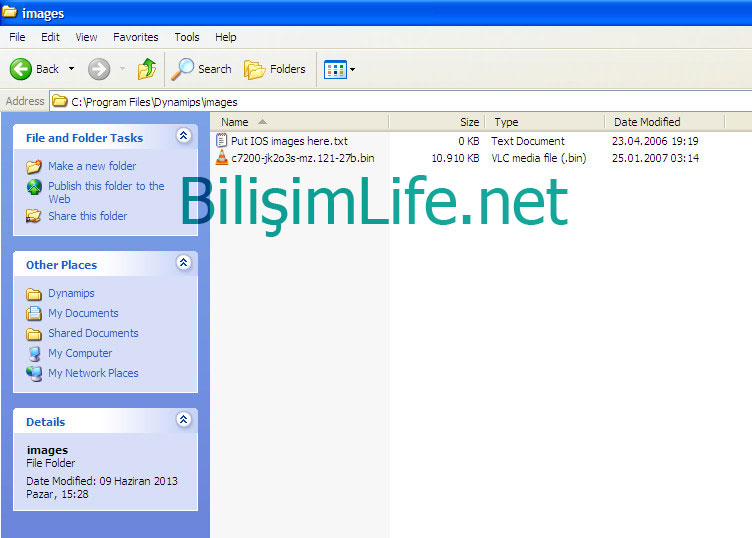This screenshot has height=538, width=752.
Task: Click the Views grid icon
Action: point(335,70)
